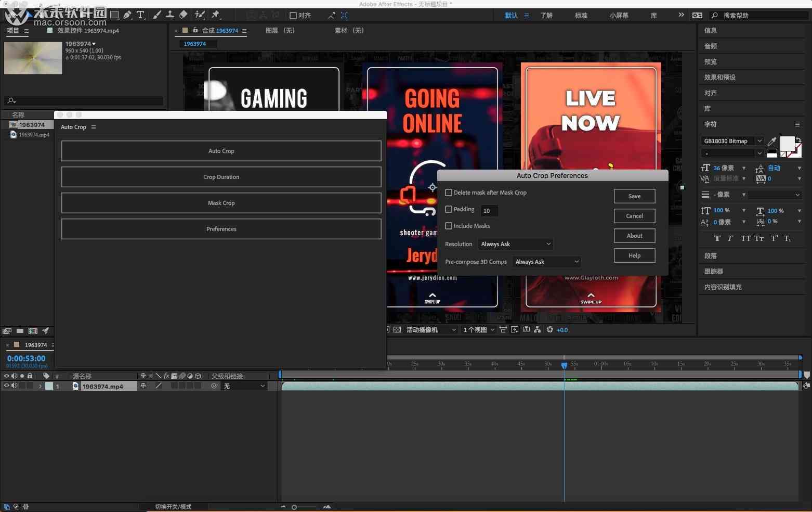The image size is (812, 512).
Task: Select the Eraser tool
Action: tap(183, 15)
